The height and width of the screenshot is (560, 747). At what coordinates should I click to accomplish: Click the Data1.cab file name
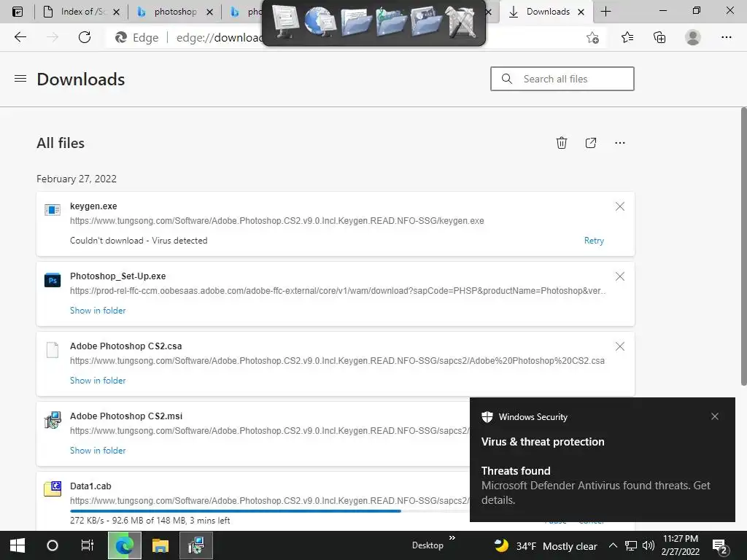(x=90, y=486)
